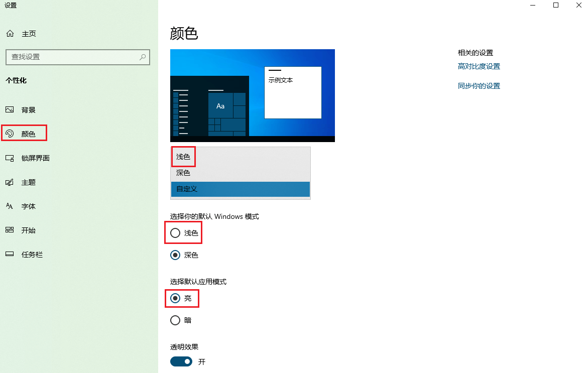Viewport: 588px width, 373px height.
Task: Select the 锁屏界面 (Lock screen) icon
Action: (11, 158)
